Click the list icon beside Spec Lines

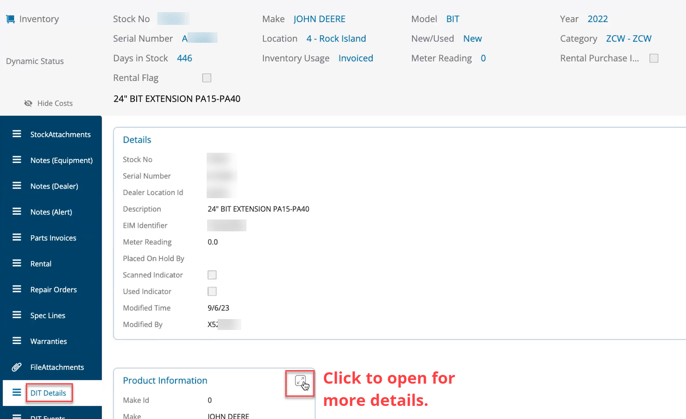(16, 315)
